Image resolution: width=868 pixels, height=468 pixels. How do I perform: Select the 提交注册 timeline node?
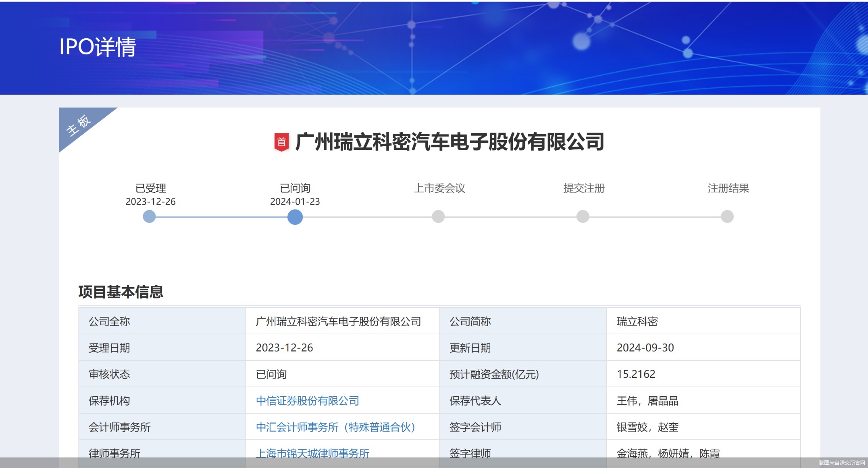pos(583,217)
